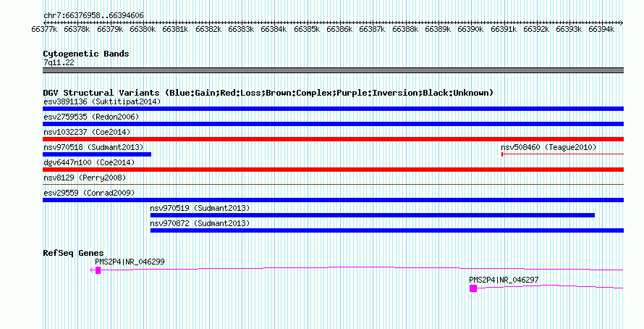Click the 66383k ruler tick label
644x329 pixels.
point(241,30)
